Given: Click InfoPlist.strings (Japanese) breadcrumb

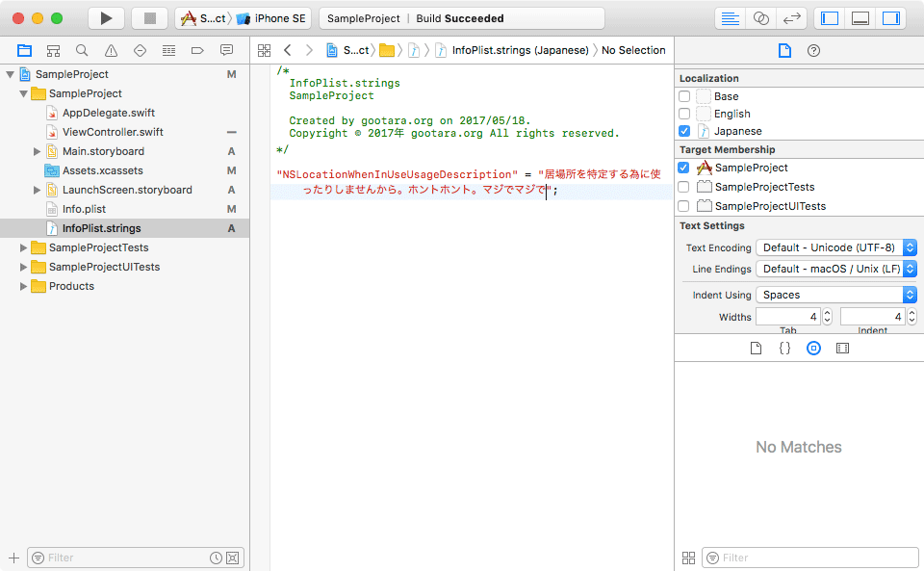Looking at the screenshot, I should pos(512,51).
